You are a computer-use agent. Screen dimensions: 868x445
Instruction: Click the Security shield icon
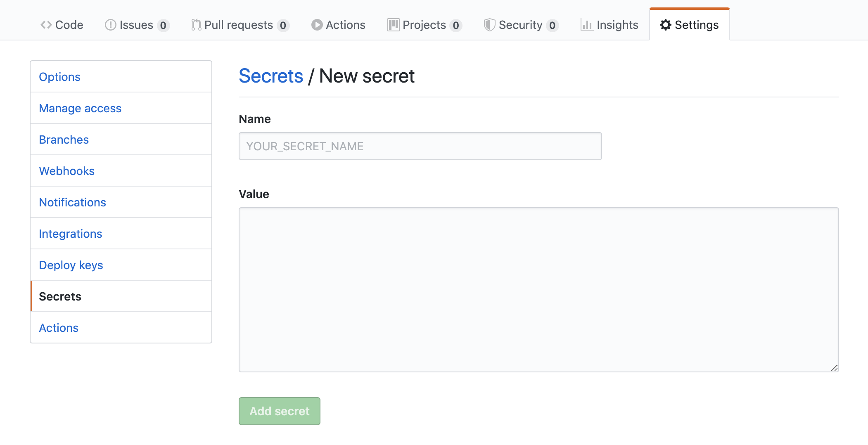click(489, 25)
